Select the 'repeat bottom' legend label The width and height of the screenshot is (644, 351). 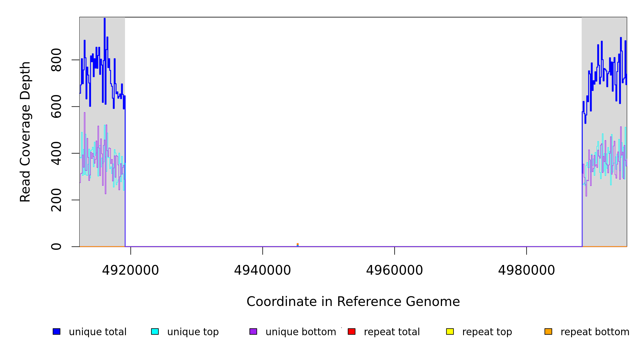(595, 332)
